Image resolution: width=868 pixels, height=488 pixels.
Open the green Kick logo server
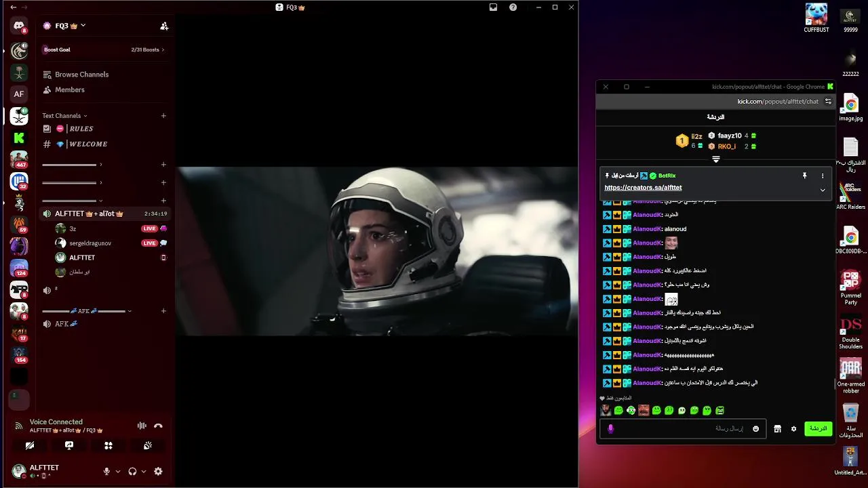[19, 138]
